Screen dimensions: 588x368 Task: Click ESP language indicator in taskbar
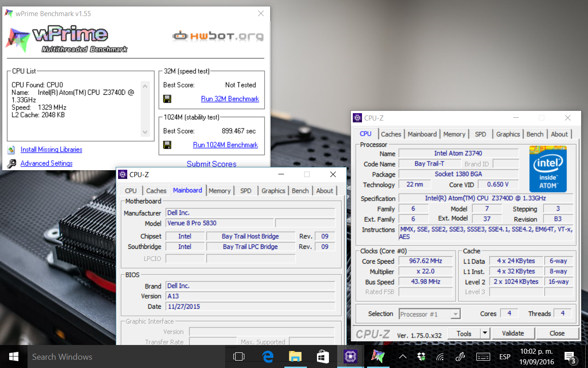pos(505,356)
